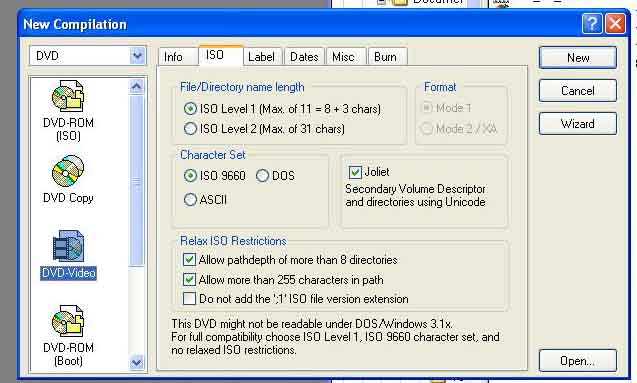Image resolution: width=637 pixels, height=383 pixels.
Task: Click the Help question mark button
Action: pyautogui.click(x=592, y=24)
